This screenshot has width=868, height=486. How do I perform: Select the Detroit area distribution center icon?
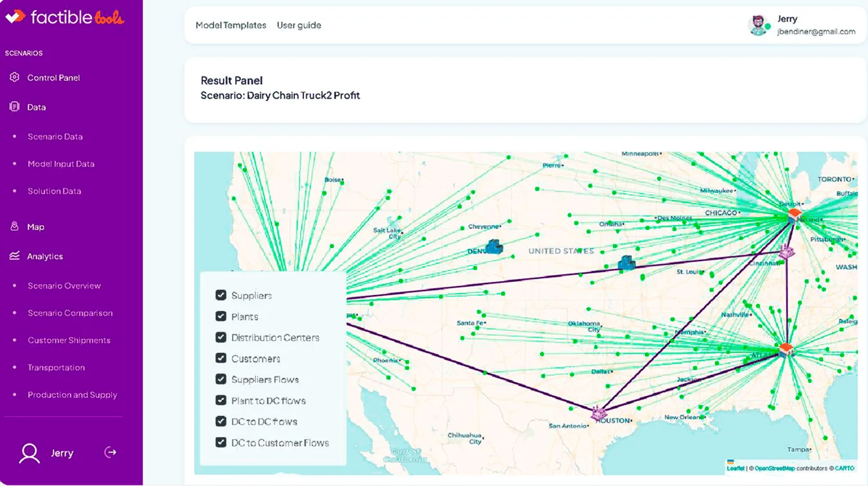795,215
